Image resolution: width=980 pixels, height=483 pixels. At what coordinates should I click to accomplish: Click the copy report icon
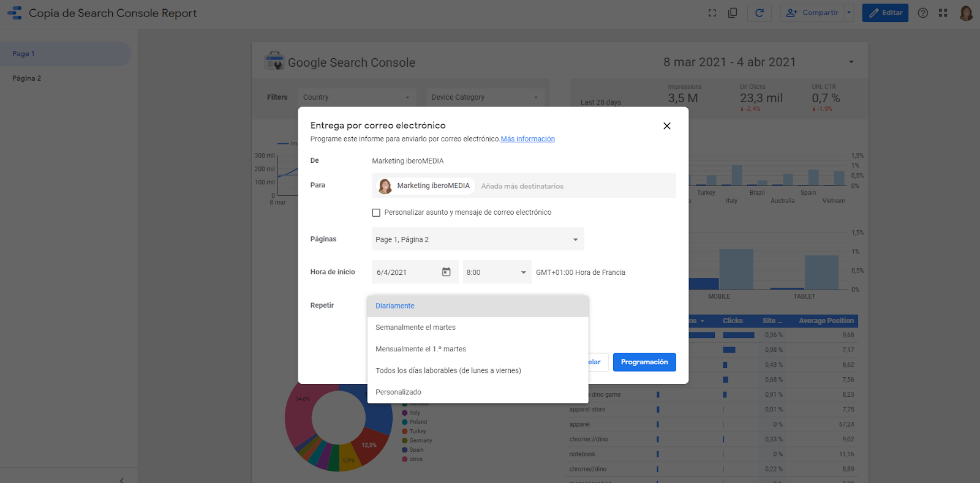(x=733, y=13)
